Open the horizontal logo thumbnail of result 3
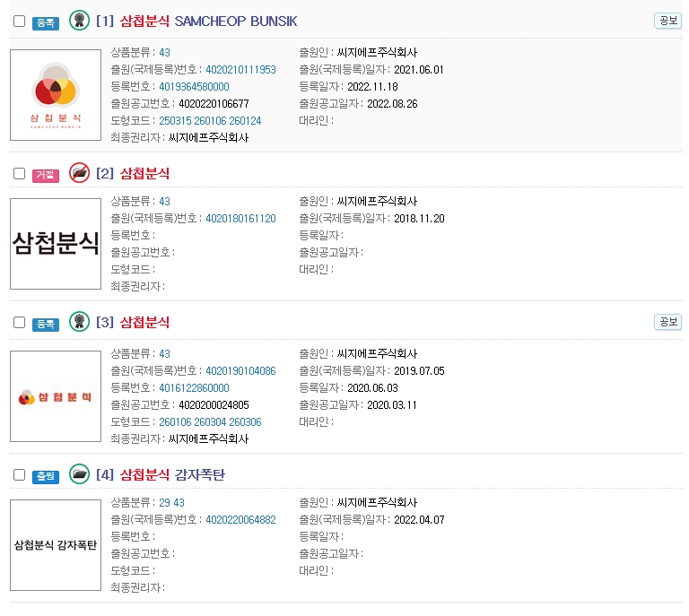The image size is (689, 616). (56, 396)
